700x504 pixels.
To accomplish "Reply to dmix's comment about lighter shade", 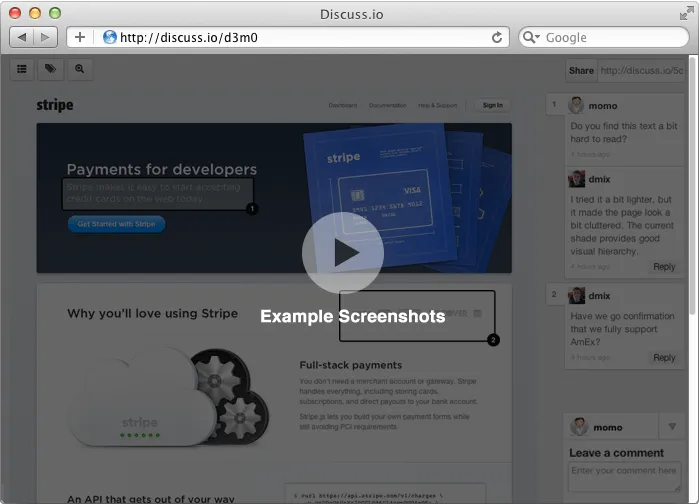I will click(x=664, y=267).
